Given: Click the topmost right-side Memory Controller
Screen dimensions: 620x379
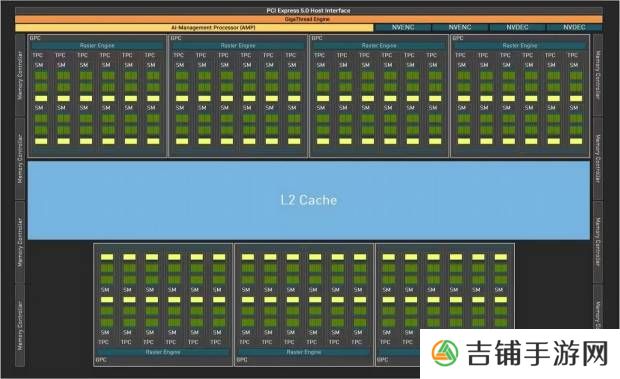Looking at the screenshot, I should click(598, 75).
